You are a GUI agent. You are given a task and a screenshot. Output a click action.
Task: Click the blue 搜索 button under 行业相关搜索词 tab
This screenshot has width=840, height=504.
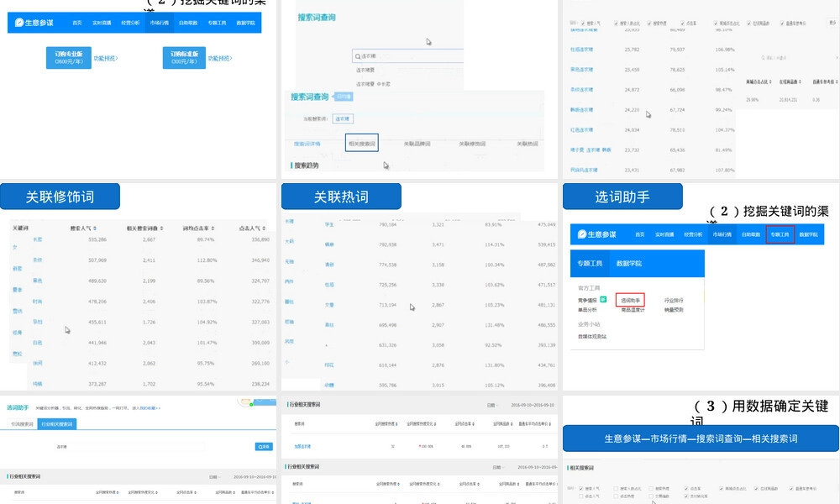tap(264, 446)
